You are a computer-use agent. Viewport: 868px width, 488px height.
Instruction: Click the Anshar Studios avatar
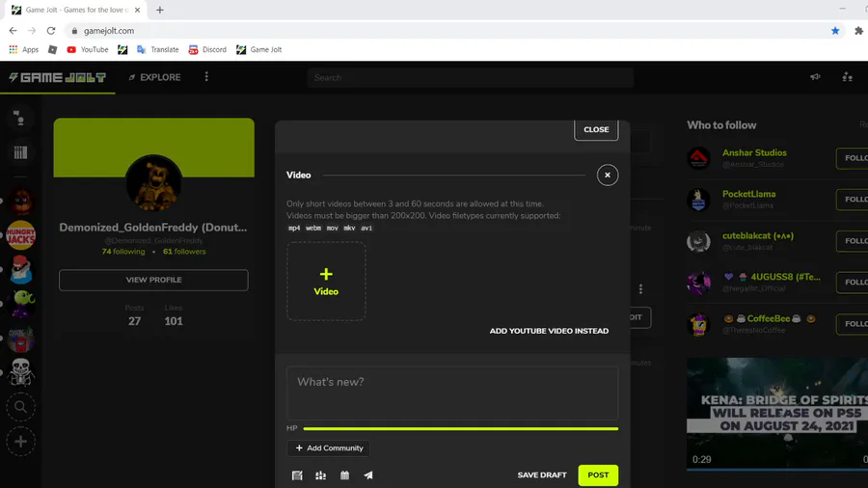tap(698, 158)
